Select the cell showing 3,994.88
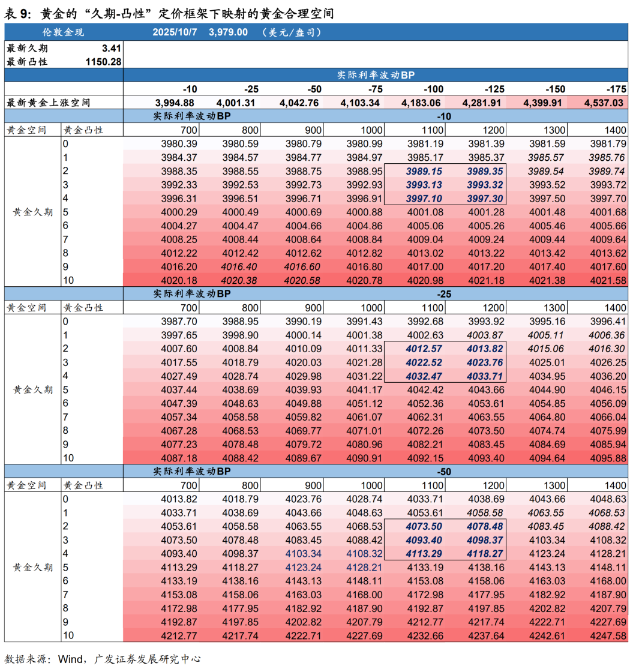Viewport: 630px width, 672px height. tap(175, 103)
